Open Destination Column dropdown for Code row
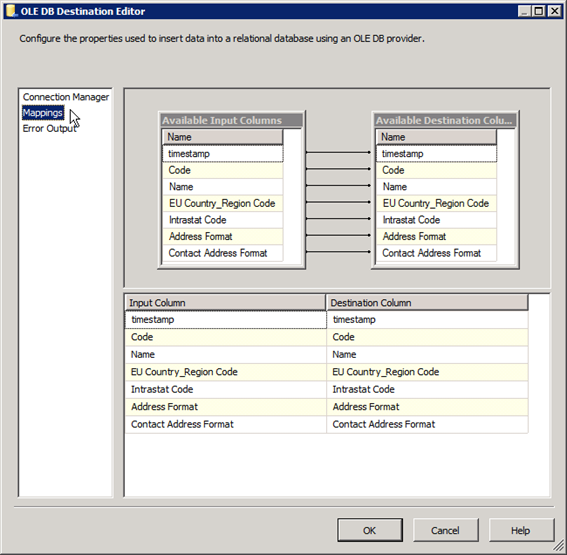The image size is (567, 555). [x=427, y=337]
